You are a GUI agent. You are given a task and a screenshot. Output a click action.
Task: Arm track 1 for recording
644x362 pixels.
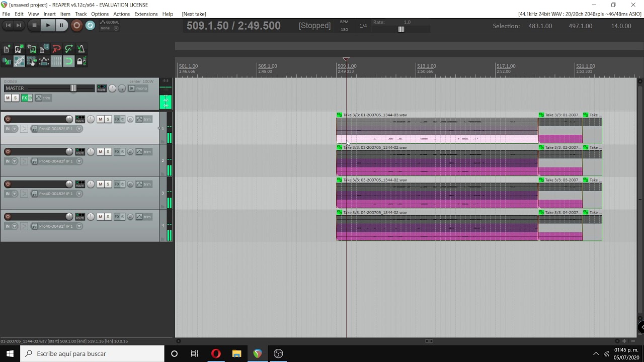(8, 119)
